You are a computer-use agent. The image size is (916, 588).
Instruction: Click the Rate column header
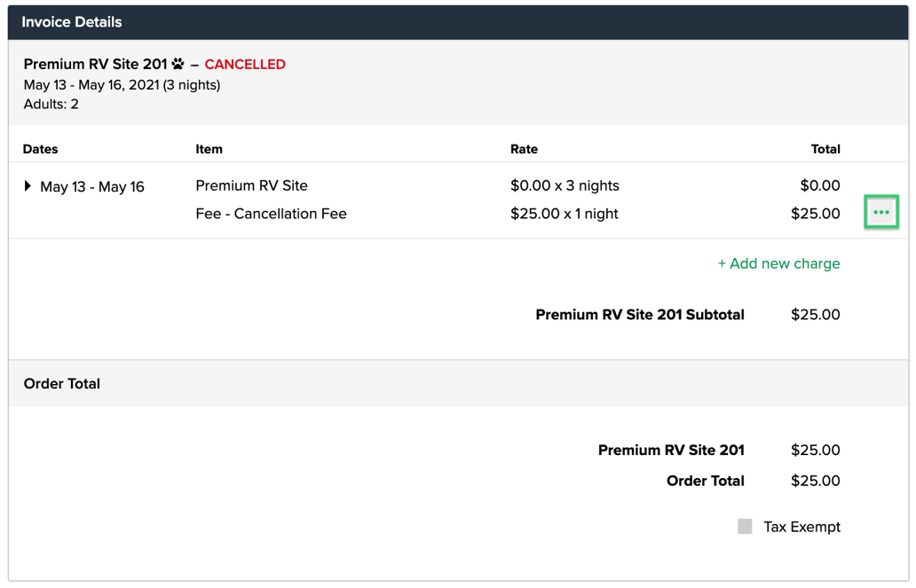(x=523, y=149)
